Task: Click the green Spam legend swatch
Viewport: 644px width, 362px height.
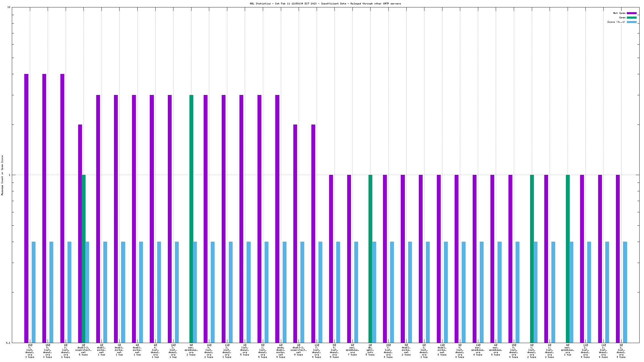Action: coord(632,18)
